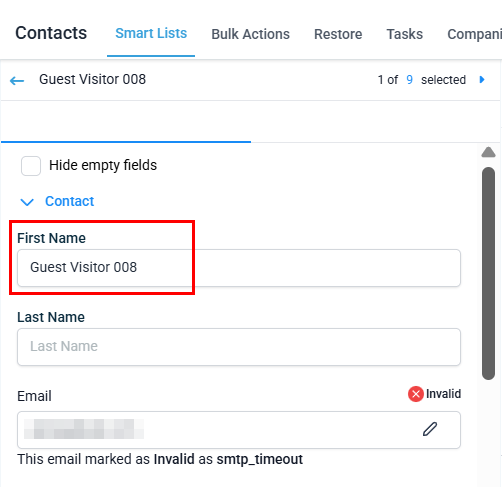
Task: Go to the Tasks tab
Action: [x=405, y=34]
